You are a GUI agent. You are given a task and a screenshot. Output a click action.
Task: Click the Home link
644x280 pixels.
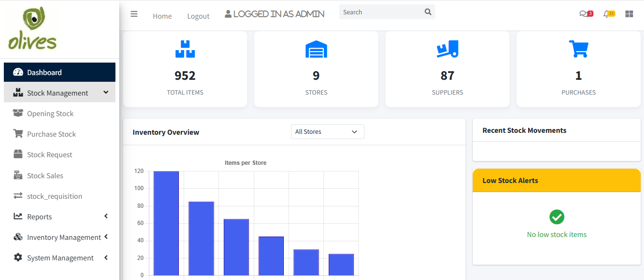click(x=162, y=16)
